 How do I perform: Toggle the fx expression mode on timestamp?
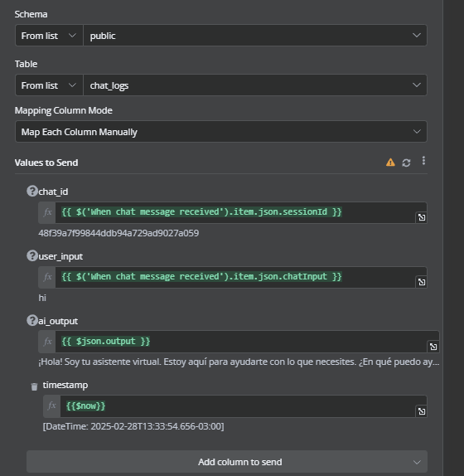coord(52,406)
